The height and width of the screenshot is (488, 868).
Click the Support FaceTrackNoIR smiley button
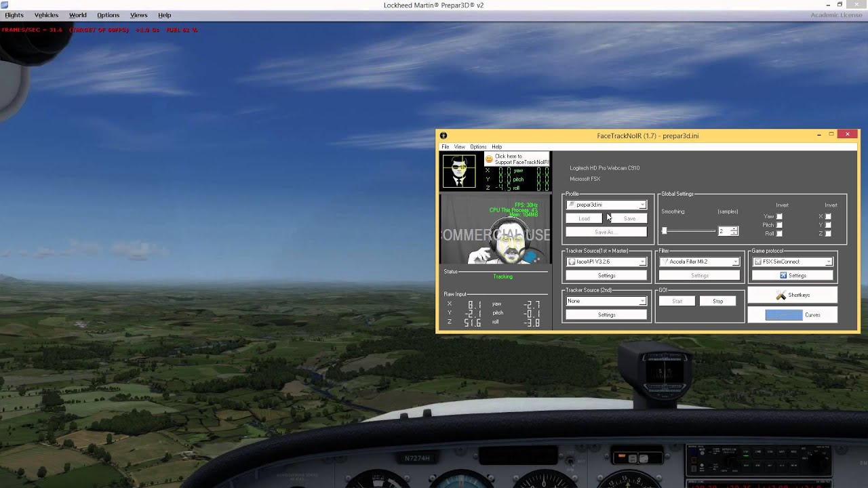pyautogui.click(x=516, y=159)
